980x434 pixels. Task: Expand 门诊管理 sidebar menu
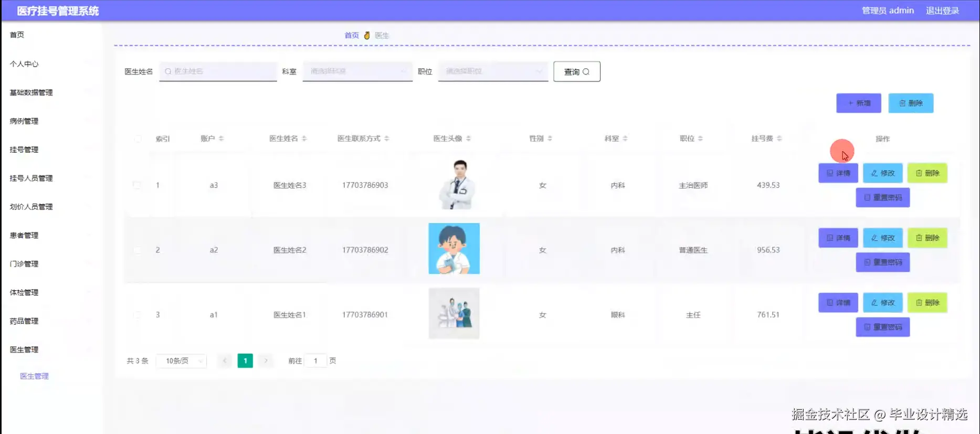(x=50, y=264)
